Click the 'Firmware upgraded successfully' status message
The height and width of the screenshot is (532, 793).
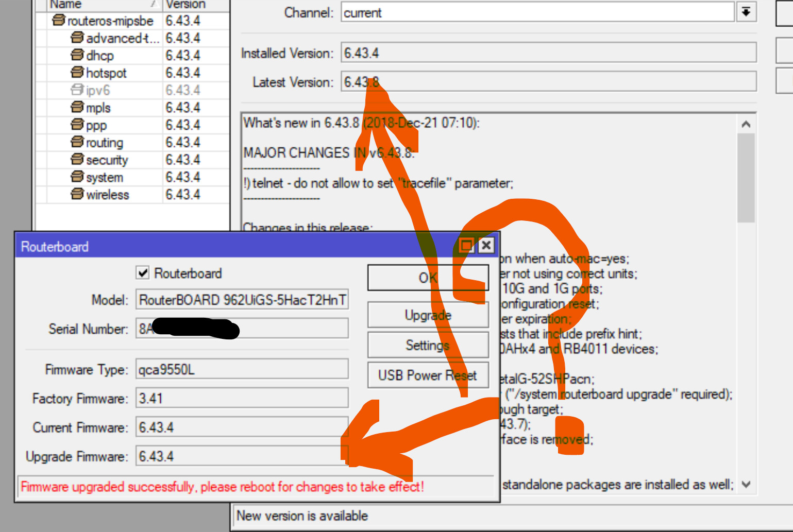tap(222, 487)
